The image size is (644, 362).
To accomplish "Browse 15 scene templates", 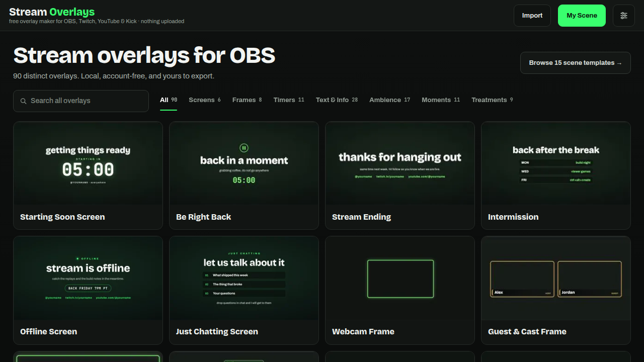I will coord(576,63).
